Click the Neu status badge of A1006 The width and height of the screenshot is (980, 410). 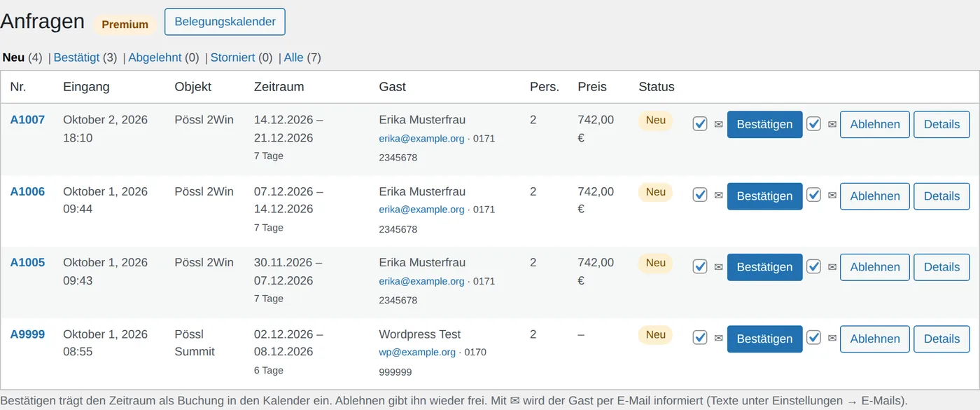(x=655, y=192)
